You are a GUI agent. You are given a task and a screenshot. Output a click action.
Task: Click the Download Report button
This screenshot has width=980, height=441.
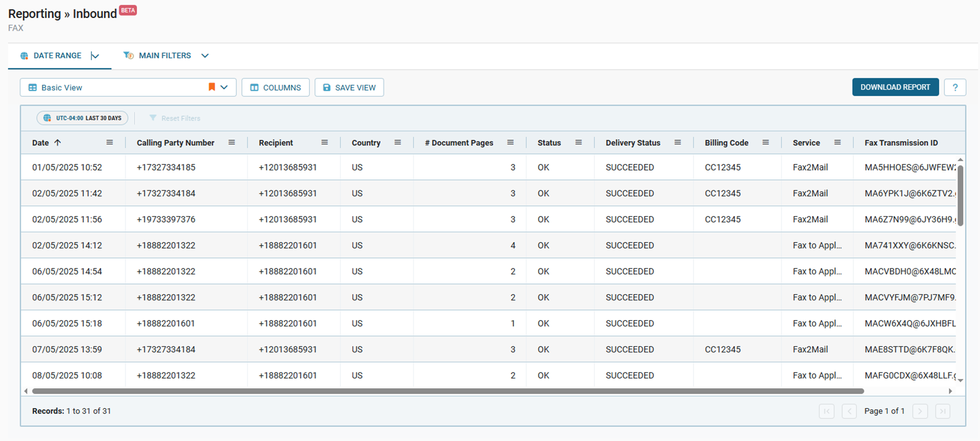tap(895, 87)
